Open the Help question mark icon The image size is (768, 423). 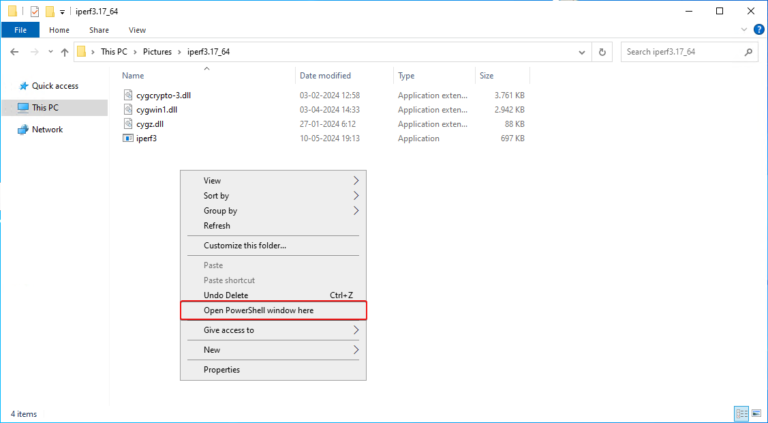tap(758, 30)
